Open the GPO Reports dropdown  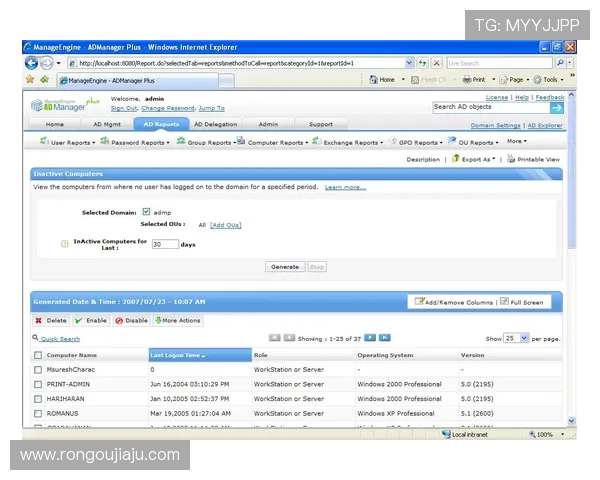pos(416,142)
